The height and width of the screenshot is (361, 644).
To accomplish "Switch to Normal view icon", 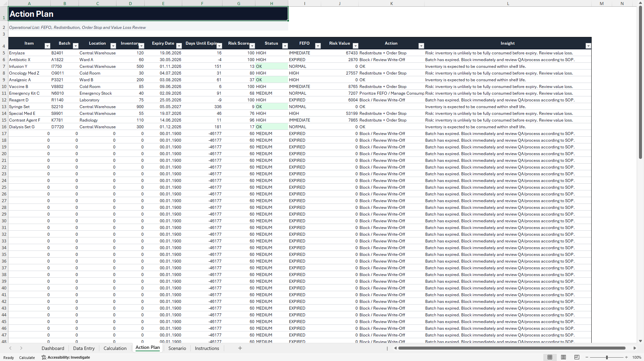I will (550, 357).
